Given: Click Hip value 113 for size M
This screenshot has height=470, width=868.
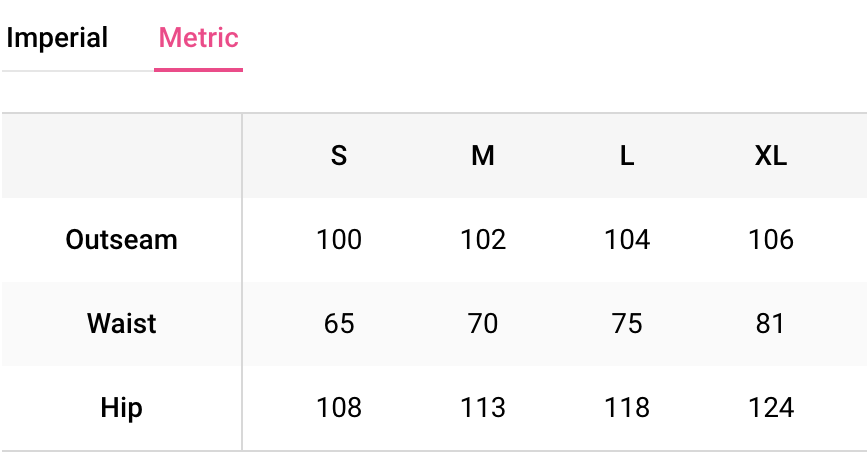Looking at the screenshot, I should pyautogui.click(x=483, y=408).
